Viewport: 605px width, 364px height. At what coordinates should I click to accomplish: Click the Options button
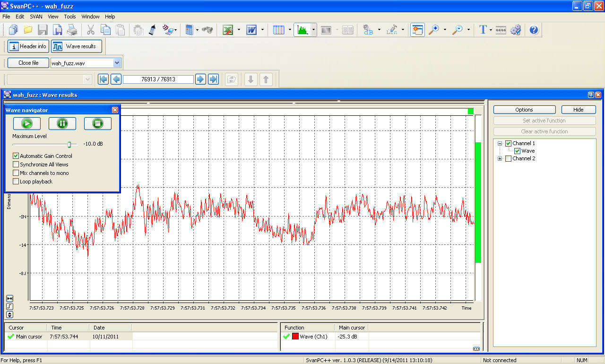(524, 110)
